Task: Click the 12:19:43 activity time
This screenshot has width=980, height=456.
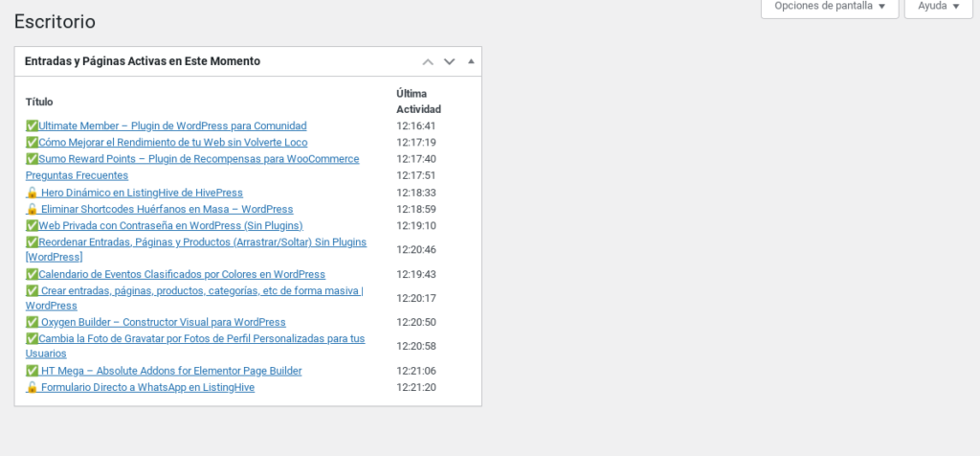Action: click(416, 274)
